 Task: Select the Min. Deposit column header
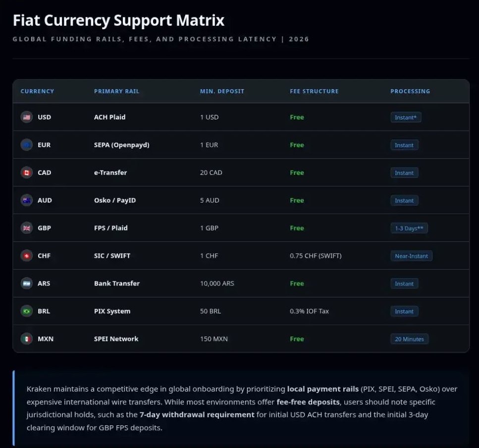pyautogui.click(x=222, y=91)
